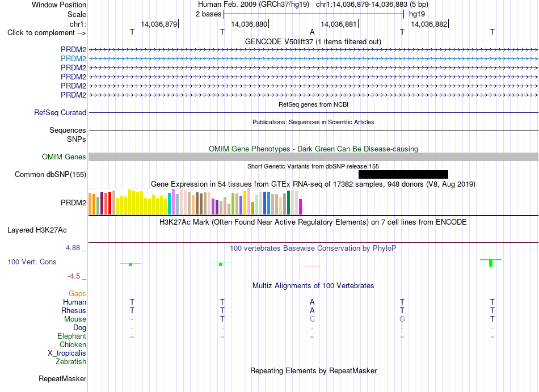Click the -4.5 conservation axis value
This screenshot has height=392, width=539.
[x=74, y=276]
